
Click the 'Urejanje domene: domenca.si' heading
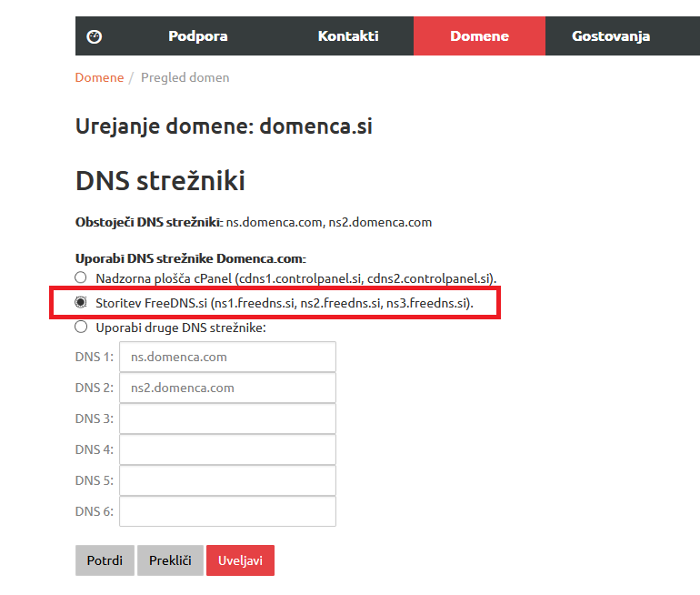tap(224, 126)
